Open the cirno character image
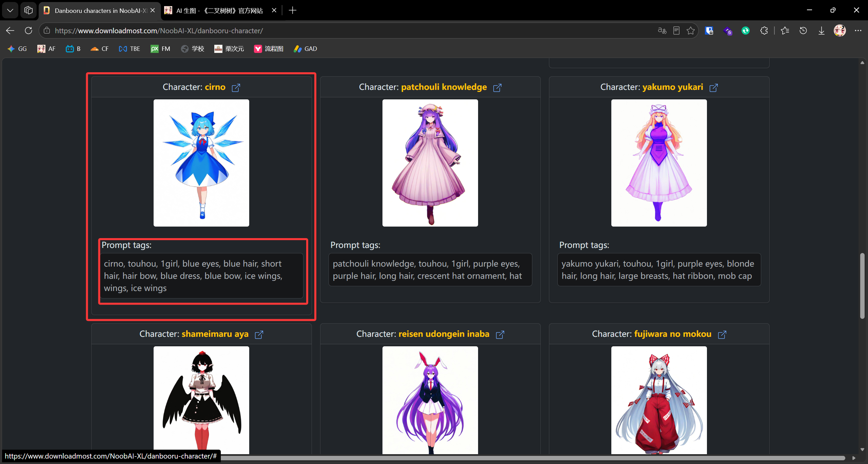Viewport: 868px width, 464px height. point(201,163)
